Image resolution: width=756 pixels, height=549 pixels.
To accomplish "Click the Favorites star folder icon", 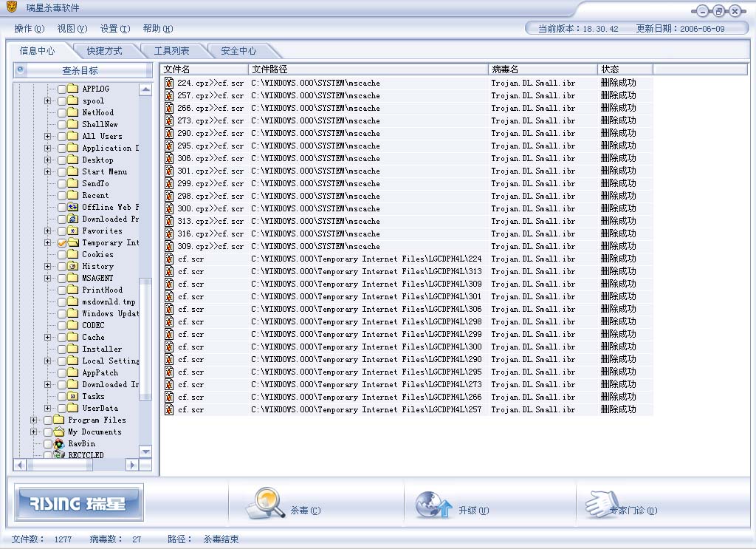I will [73, 231].
